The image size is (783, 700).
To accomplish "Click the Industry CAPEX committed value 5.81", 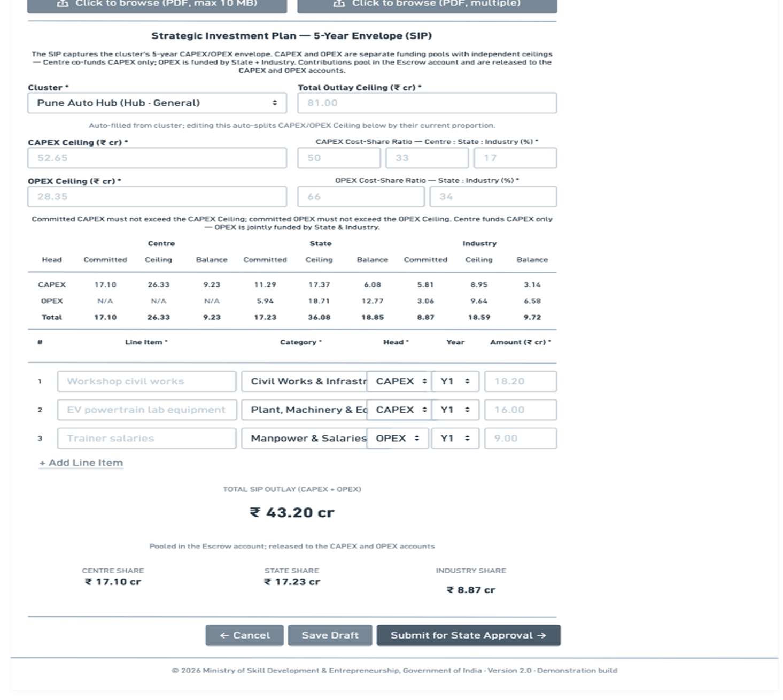I will (x=425, y=284).
